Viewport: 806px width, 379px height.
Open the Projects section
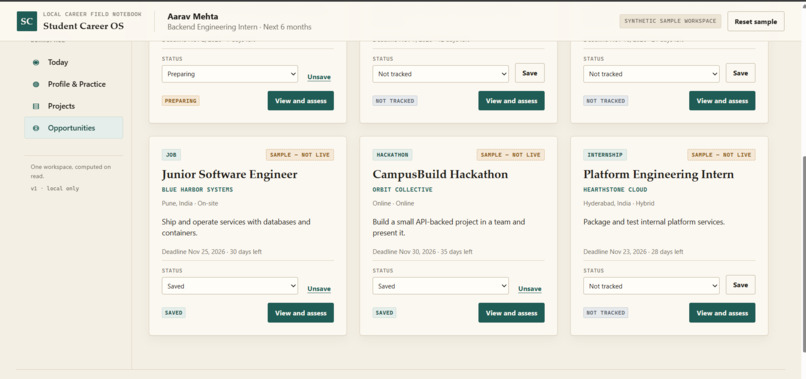pos(74,106)
